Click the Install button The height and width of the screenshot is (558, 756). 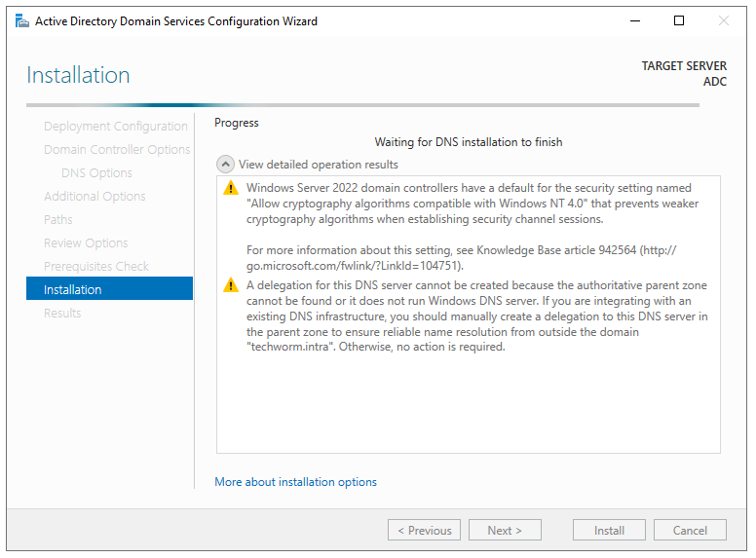pyautogui.click(x=609, y=531)
